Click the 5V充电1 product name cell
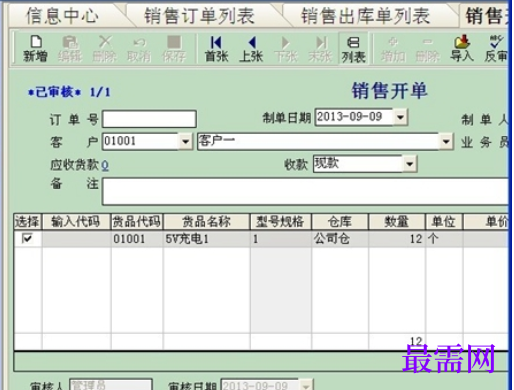The image size is (514, 390). (x=206, y=239)
